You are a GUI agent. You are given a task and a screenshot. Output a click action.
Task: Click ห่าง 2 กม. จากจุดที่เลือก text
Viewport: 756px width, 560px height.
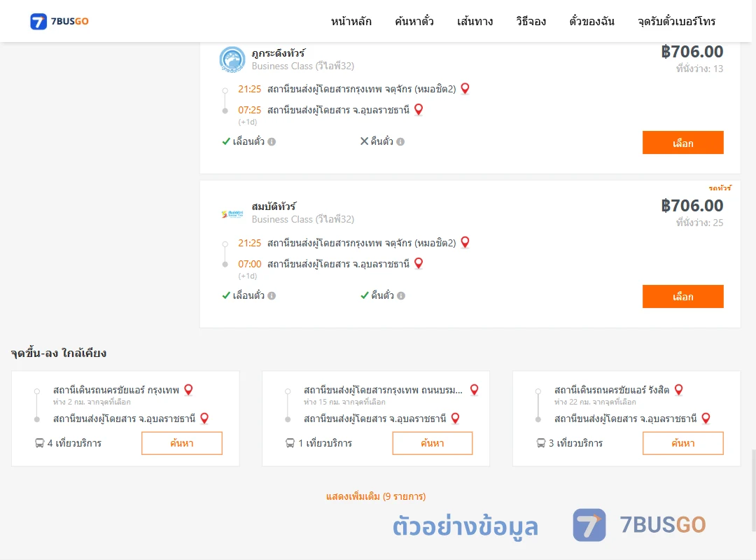[x=92, y=402]
